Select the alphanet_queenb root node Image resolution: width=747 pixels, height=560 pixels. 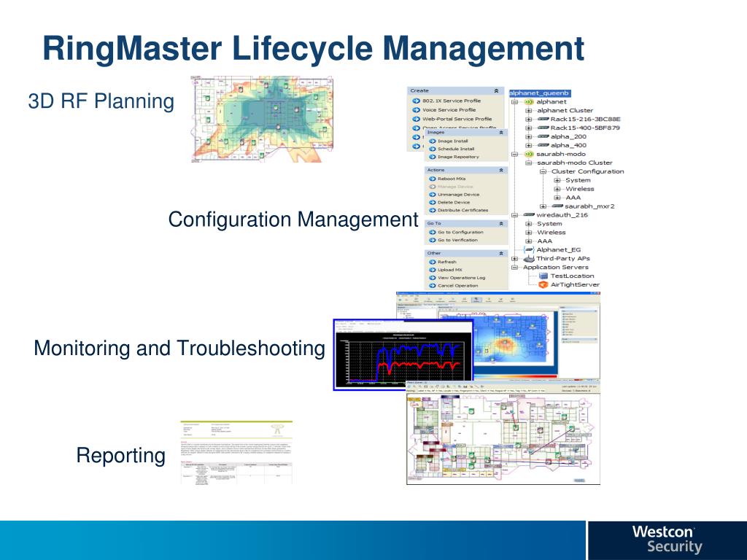(539, 93)
